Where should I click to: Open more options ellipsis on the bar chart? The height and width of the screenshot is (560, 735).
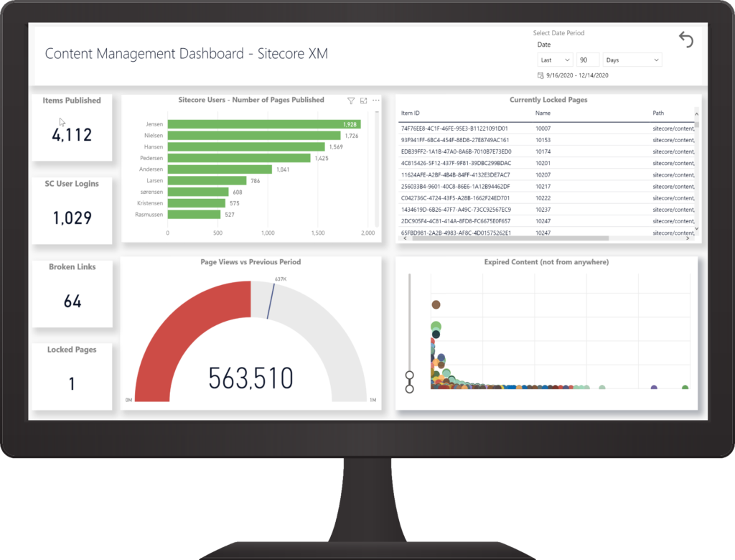[x=376, y=100]
